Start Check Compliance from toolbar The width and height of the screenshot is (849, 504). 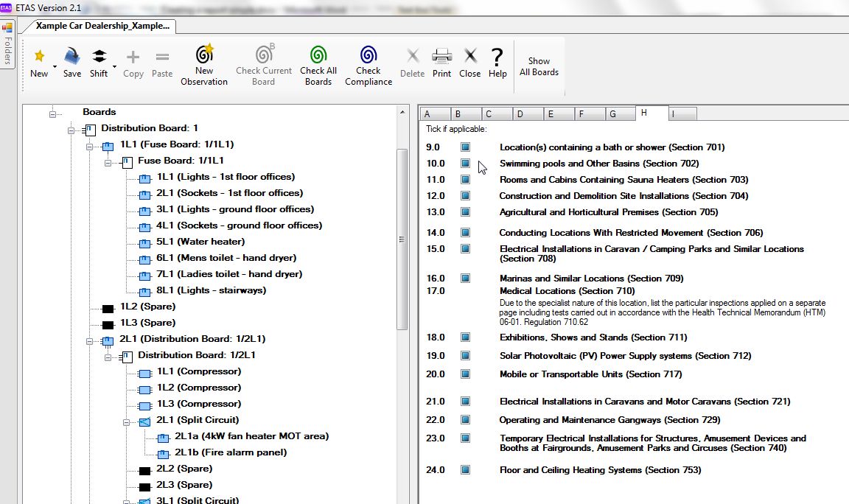tap(368, 65)
